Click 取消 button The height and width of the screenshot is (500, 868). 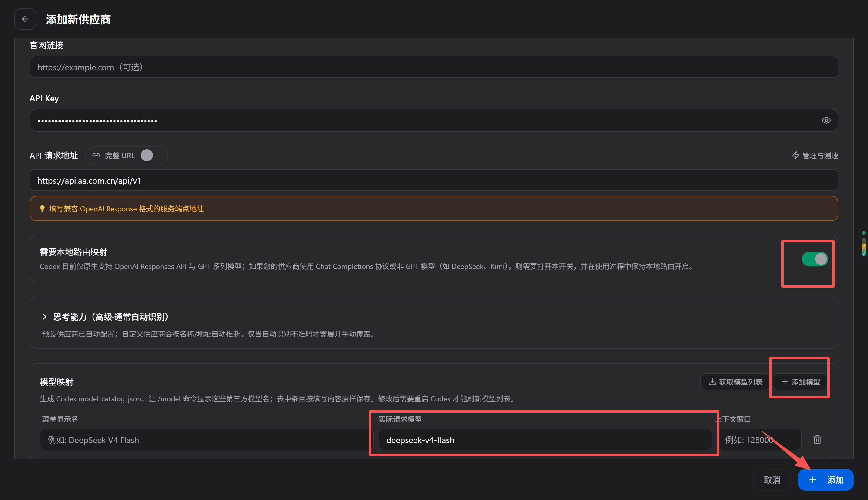pos(772,480)
